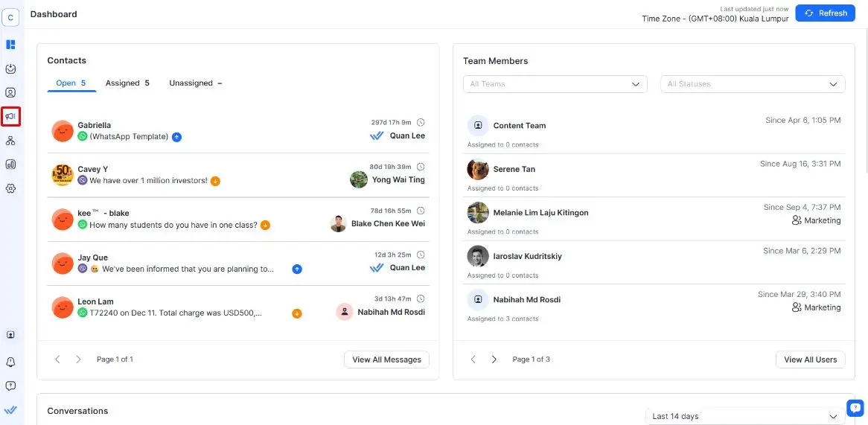This screenshot has height=425, width=868.
Task: Expand the All Statuses dropdown
Action: [752, 84]
